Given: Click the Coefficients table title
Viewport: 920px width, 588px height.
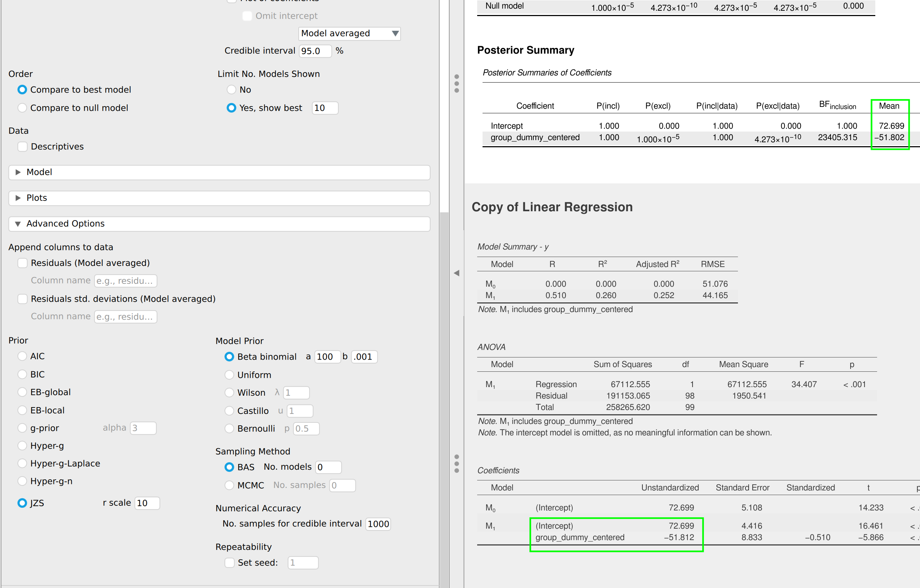Looking at the screenshot, I should pyautogui.click(x=498, y=471).
